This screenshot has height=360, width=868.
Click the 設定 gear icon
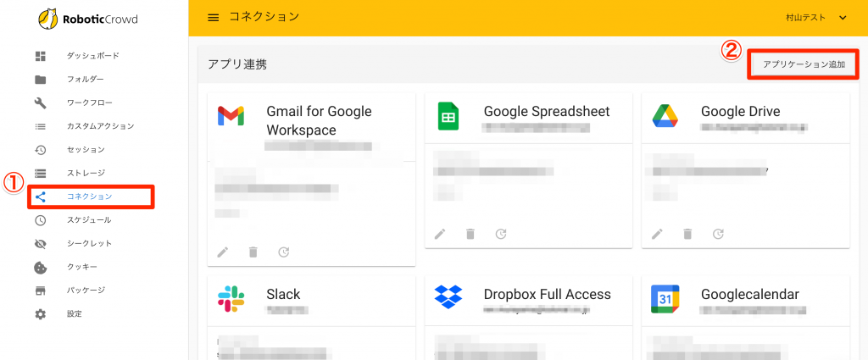pos(41,313)
